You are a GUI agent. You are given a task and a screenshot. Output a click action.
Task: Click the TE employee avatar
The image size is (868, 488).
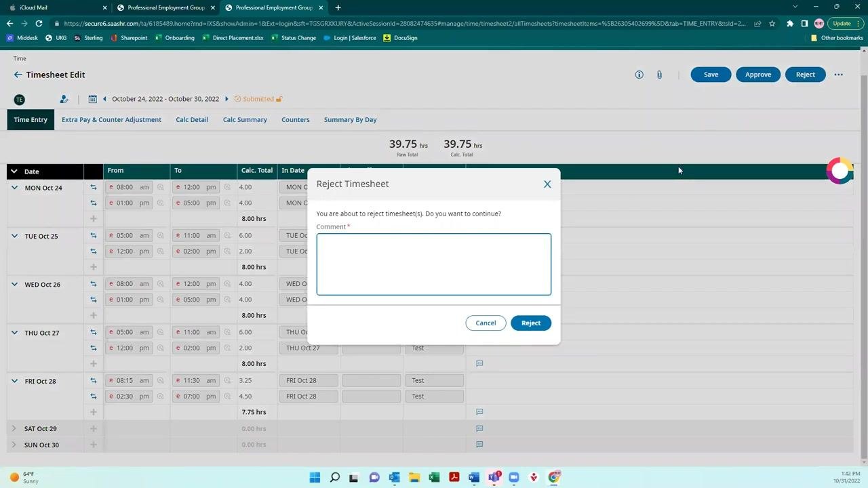19,100
